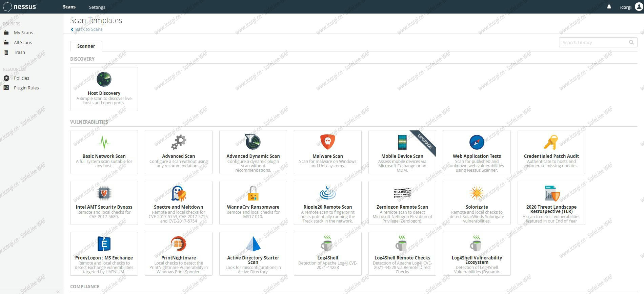
Task: Click Web Application Tests title text
Action: [x=477, y=156]
